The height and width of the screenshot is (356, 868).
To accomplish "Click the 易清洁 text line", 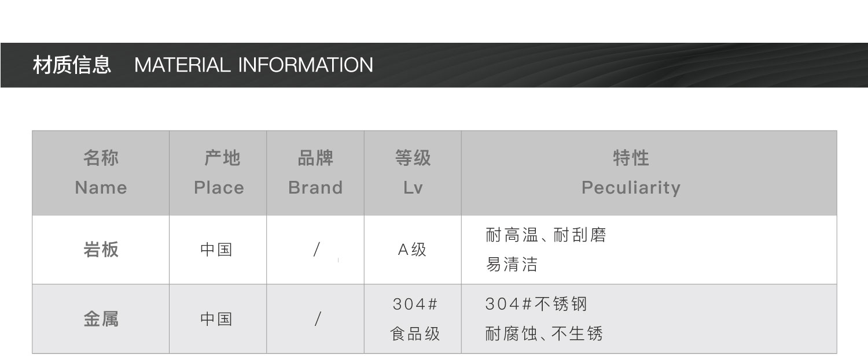I will 512,265.
